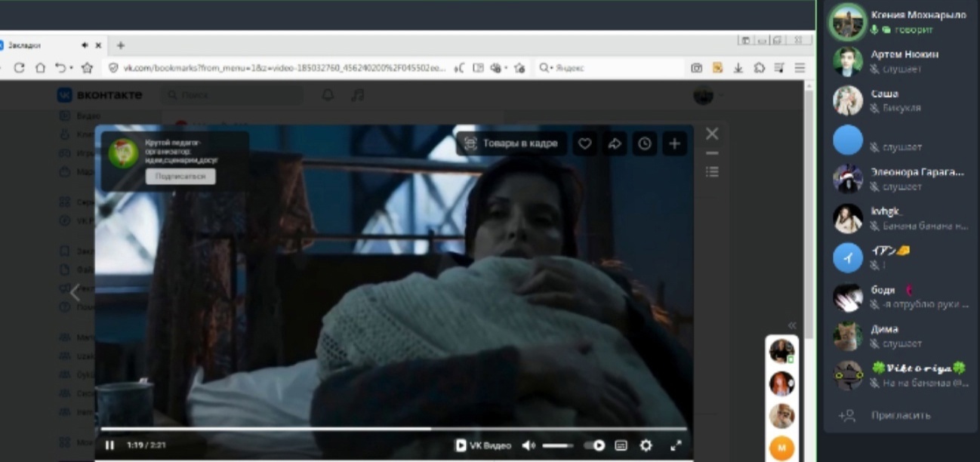This screenshot has height=462, width=980.
Task: Add video with the plus icon
Action: 674,143
